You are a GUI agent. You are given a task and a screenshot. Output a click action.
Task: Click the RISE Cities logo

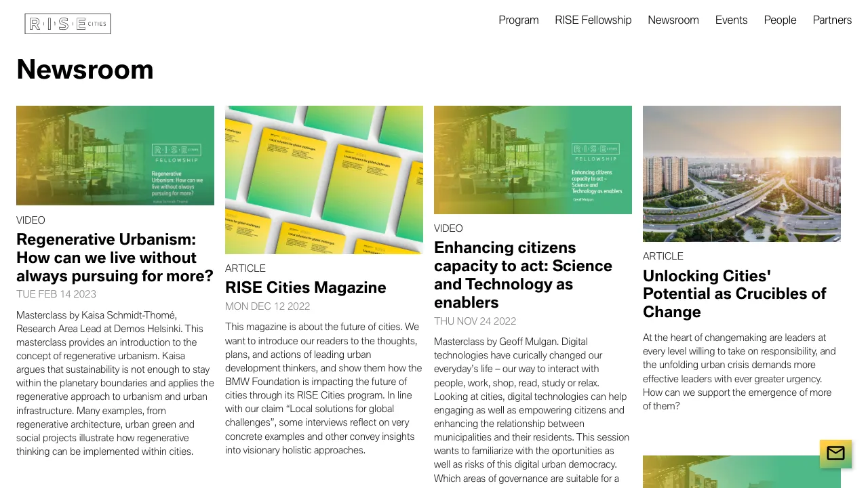pos(68,24)
